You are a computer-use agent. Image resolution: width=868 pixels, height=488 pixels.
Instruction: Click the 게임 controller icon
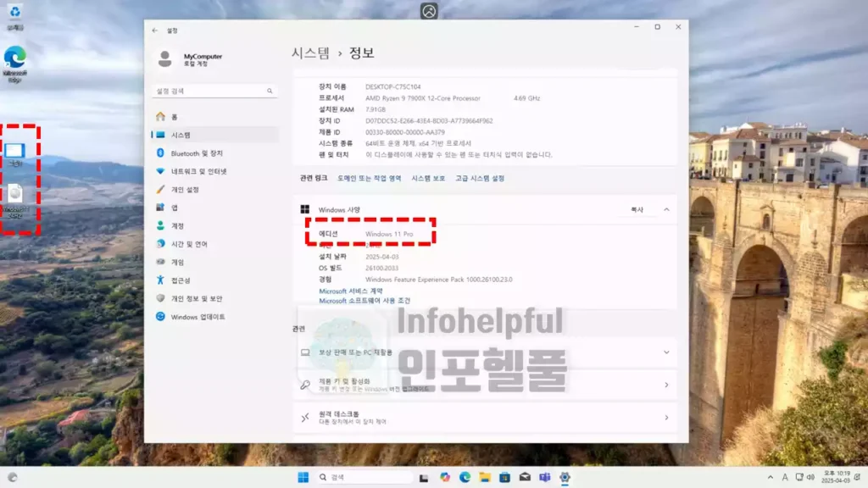[x=160, y=262]
